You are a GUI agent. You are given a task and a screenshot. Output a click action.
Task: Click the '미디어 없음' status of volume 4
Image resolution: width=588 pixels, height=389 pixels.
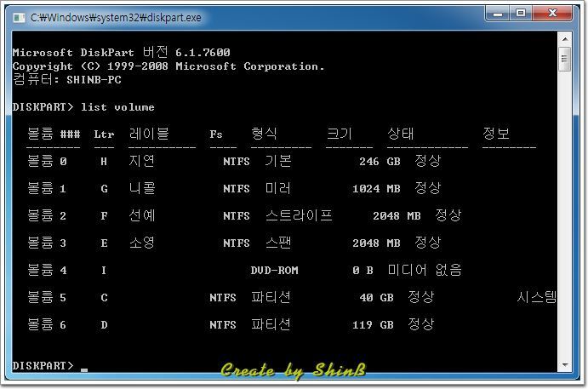(x=425, y=270)
